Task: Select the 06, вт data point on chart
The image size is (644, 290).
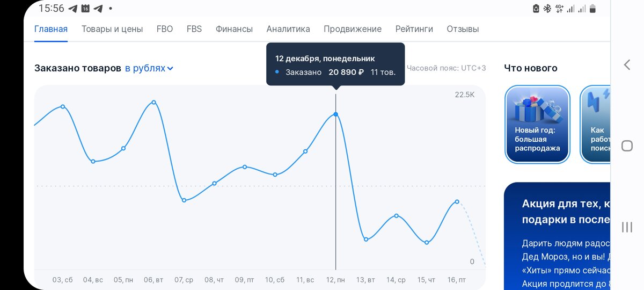Action: (x=154, y=102)
